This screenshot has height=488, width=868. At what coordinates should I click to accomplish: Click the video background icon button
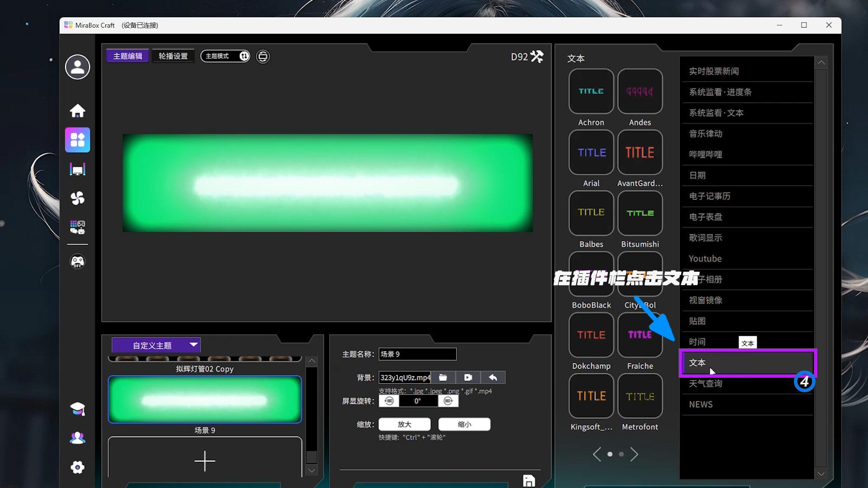pyautogui.click(x=468, y=377)
